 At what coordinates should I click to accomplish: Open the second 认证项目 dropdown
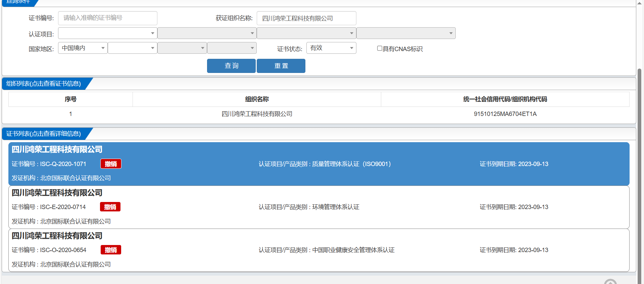(207, 33)
